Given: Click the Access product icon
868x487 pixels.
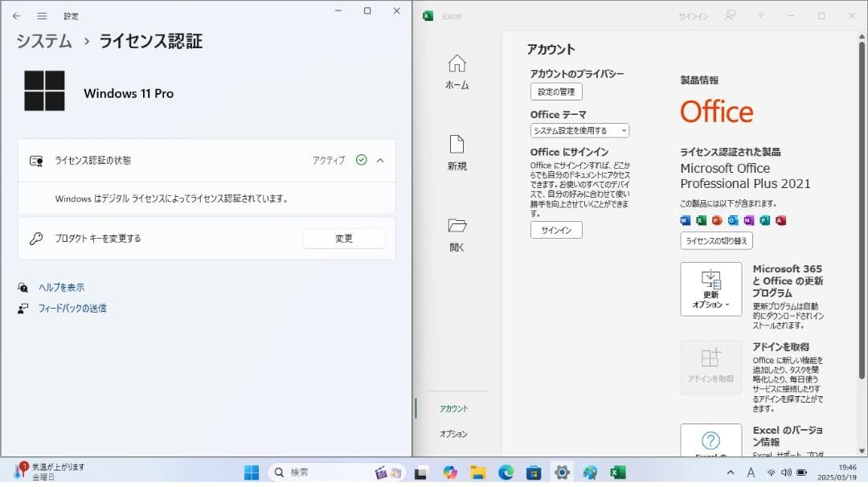Looking at the screenshot, I should (781, 220).
